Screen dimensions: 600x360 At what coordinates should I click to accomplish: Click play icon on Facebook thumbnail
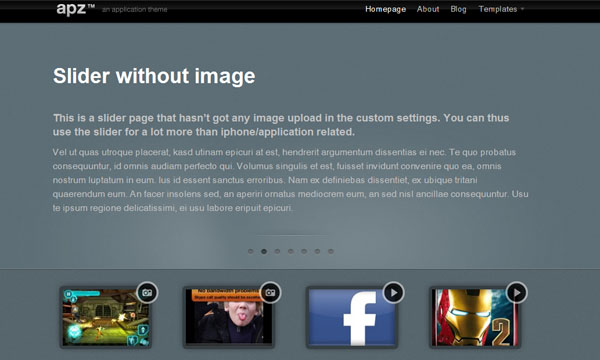[x=393, y=293]
